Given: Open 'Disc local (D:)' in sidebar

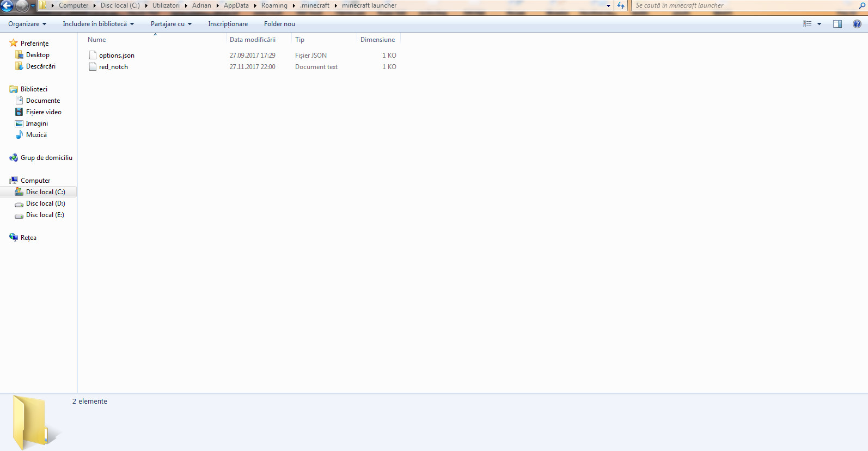Looking at the screenshot, I should click(x=45, y=203).
